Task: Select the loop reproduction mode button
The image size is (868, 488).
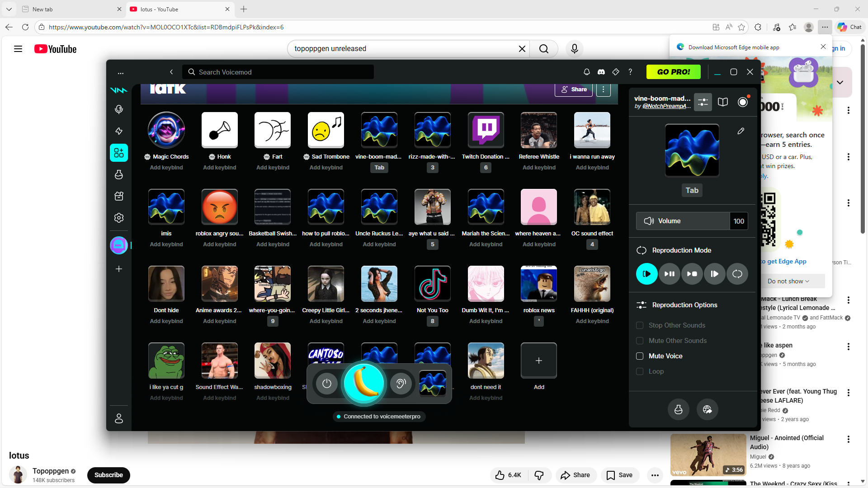Action: [x=737, y=274]
